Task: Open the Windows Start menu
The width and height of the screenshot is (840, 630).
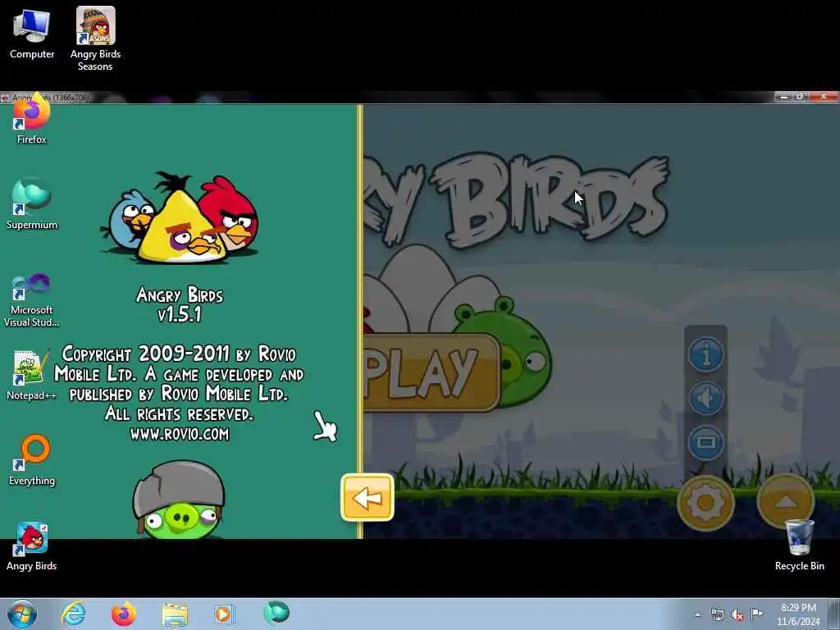Action: 22,614
